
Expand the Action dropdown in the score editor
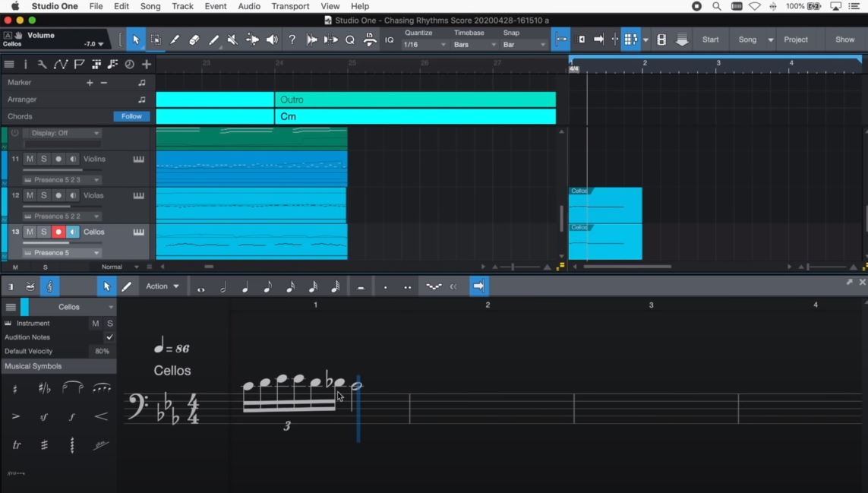(162, 286)
